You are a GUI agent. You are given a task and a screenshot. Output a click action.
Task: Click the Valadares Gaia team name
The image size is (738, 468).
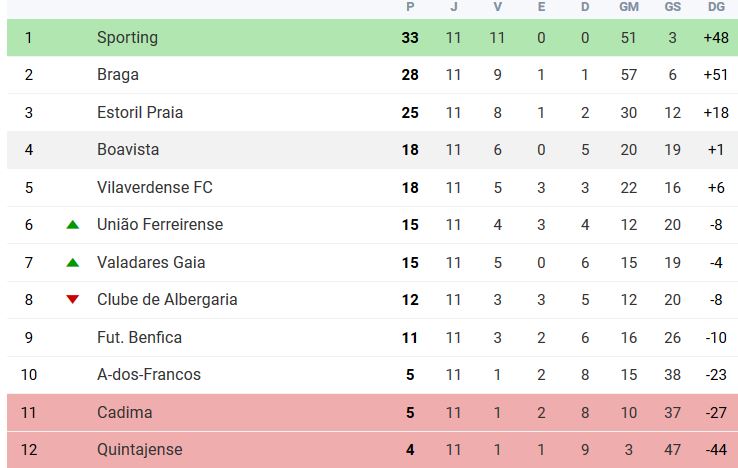click(151, 262)
